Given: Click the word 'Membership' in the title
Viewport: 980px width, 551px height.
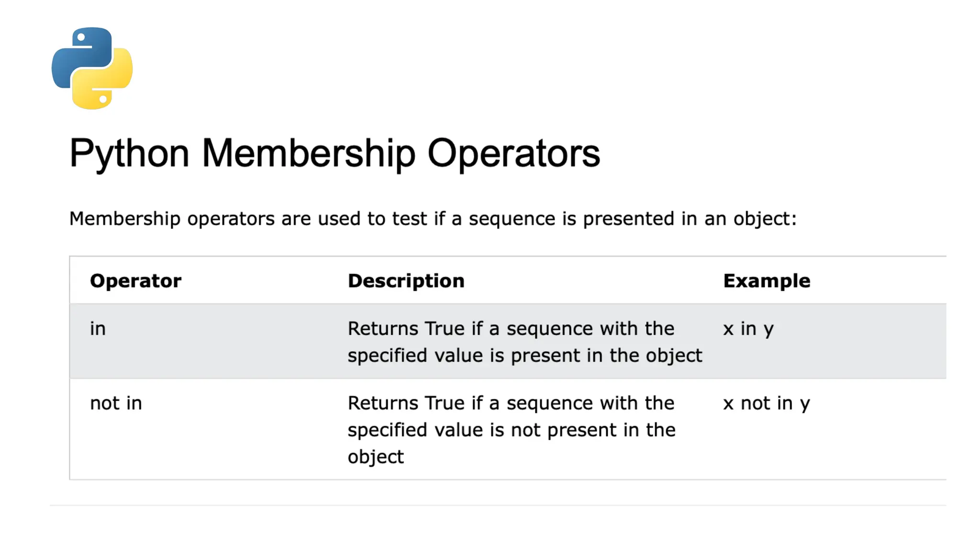Looking at the screenshot, I should point(308,154).
